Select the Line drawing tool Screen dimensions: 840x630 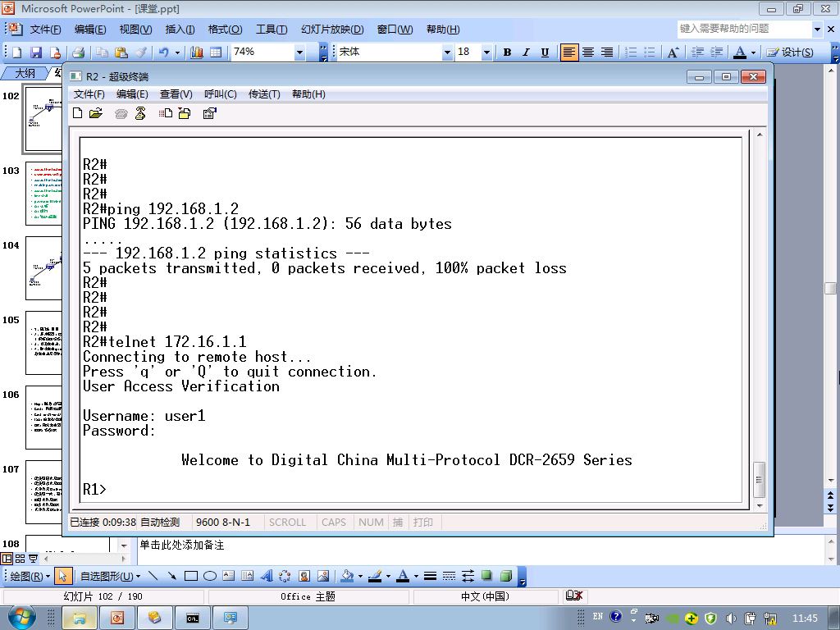point(153,576)
